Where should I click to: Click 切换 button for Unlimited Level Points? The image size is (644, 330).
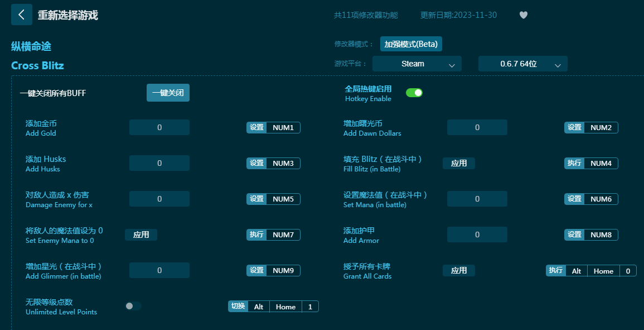pyautogui.click(x=238, y=307)
